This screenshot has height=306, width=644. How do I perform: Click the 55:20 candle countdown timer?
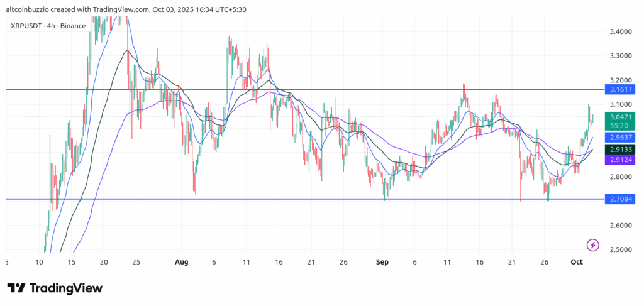(620, 126)
